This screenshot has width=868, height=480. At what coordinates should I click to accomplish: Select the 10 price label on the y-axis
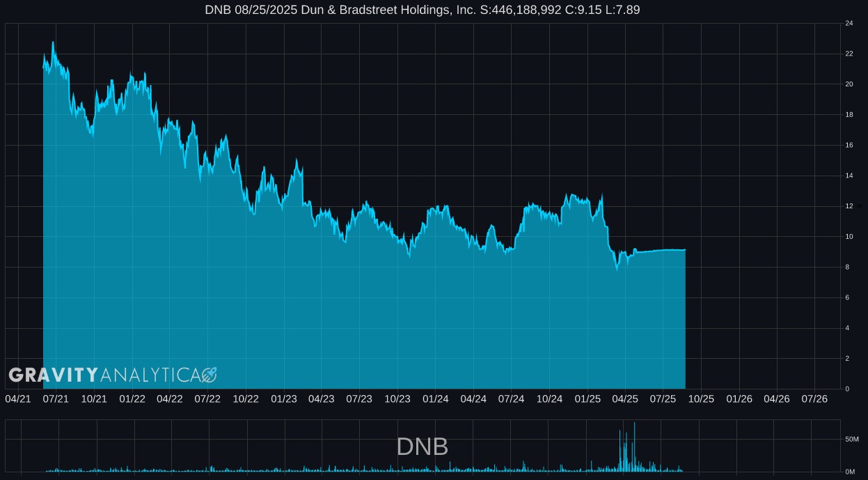tap(849, 237)
